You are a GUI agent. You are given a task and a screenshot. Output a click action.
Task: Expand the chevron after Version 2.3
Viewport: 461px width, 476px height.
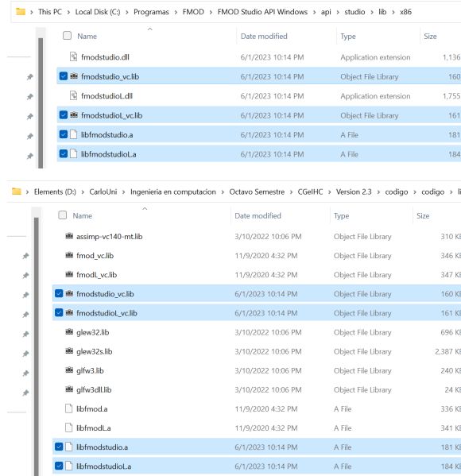378,192
